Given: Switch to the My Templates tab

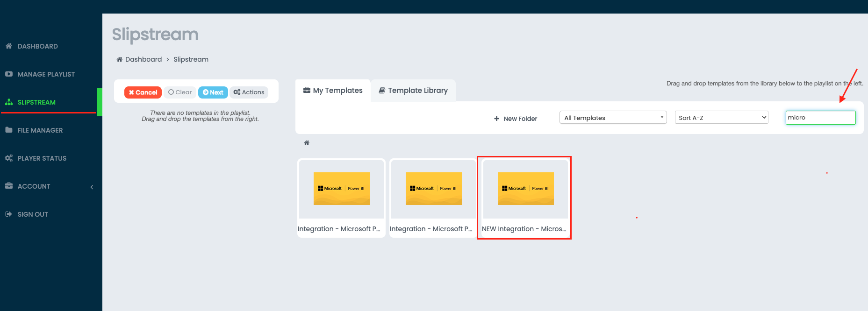Looking at the screenshot, I should (x=333, y=91).
